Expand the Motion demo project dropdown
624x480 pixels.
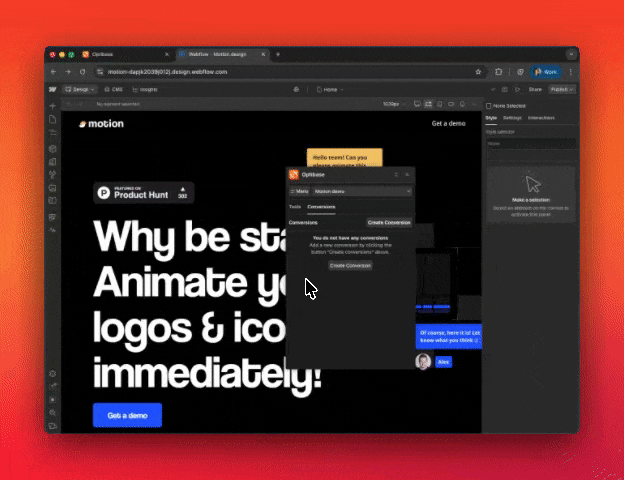362,190
